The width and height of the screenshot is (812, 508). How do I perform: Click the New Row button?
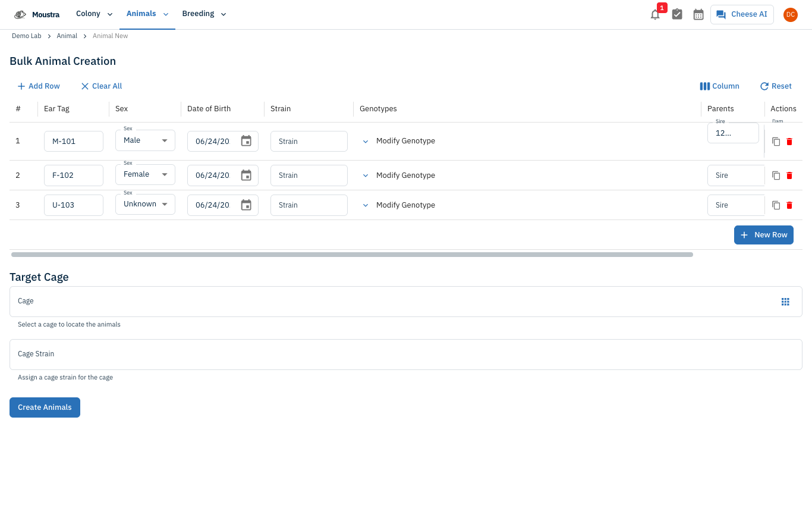(763, 235)
